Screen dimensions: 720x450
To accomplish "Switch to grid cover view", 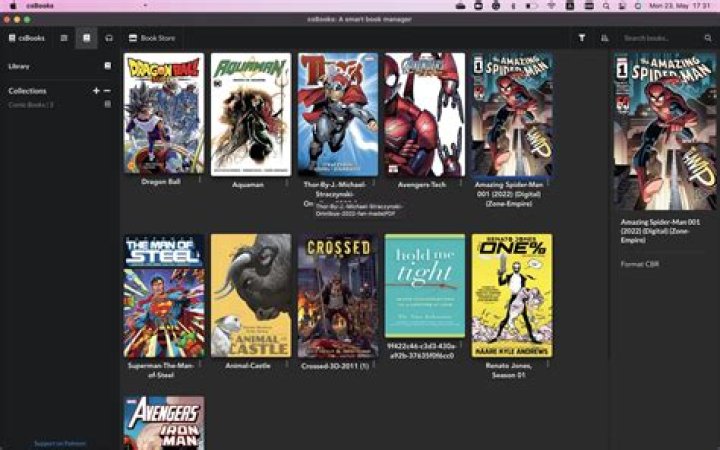I will coord(87,38).
